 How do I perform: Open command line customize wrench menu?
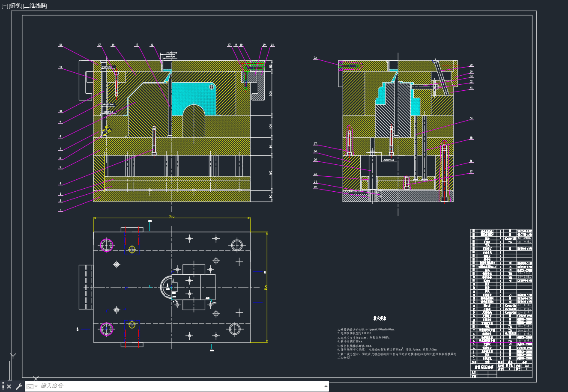19,386
